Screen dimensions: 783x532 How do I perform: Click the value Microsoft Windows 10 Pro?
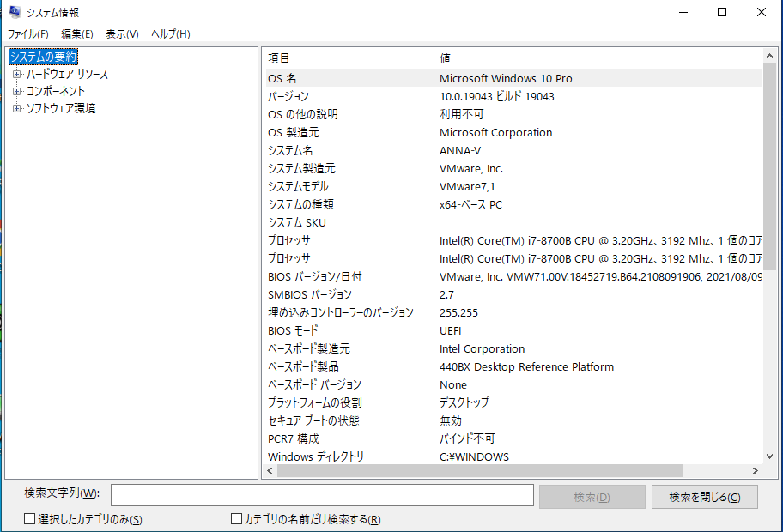tap(506, 78)
